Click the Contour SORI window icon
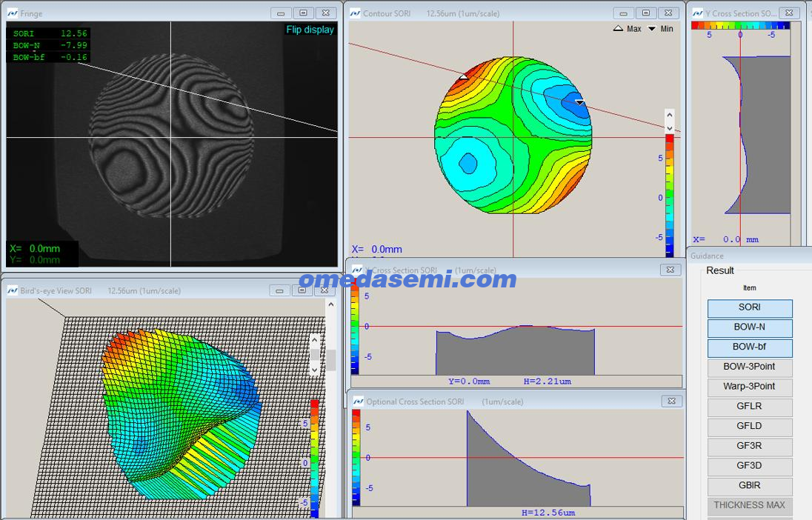The height and width of the screenshot is (520, 812). [355, 13]
